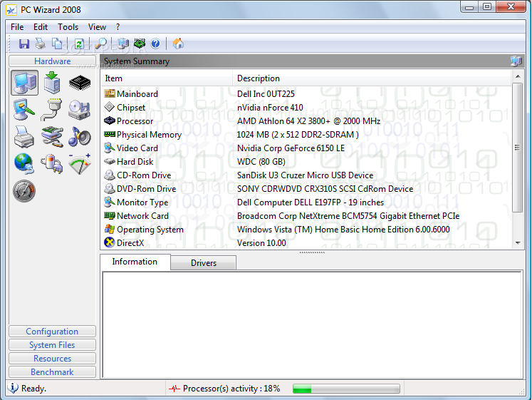
Task: Click the Item column header
Action: coord(167,78)
